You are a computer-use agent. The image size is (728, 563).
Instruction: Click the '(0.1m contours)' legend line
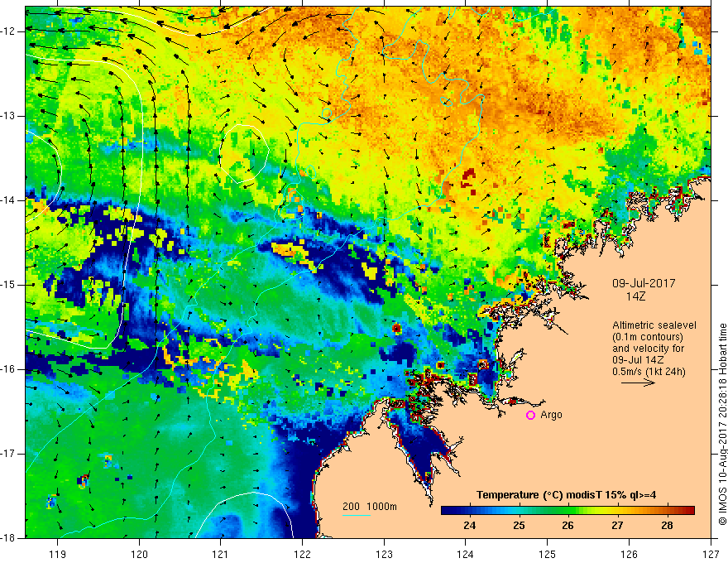648,337
